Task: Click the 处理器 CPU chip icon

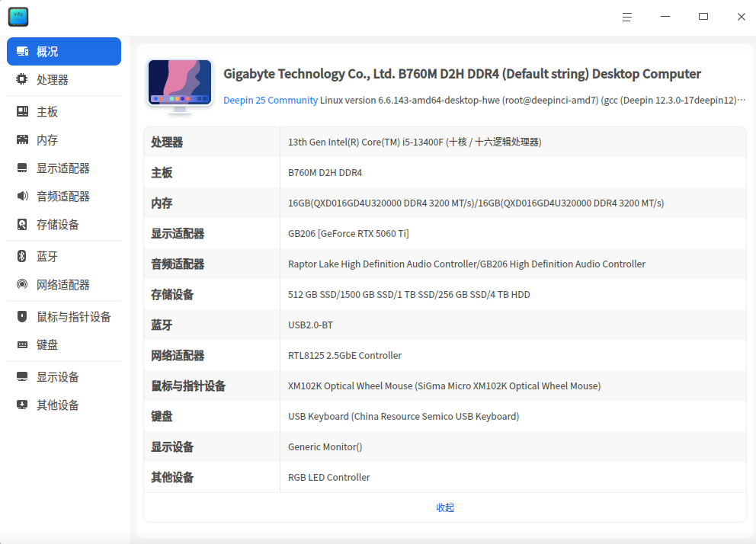Action: (22, 79)
